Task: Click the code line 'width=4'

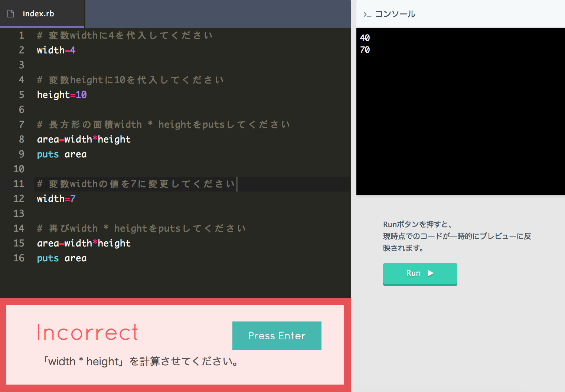Action: [56, 50]
